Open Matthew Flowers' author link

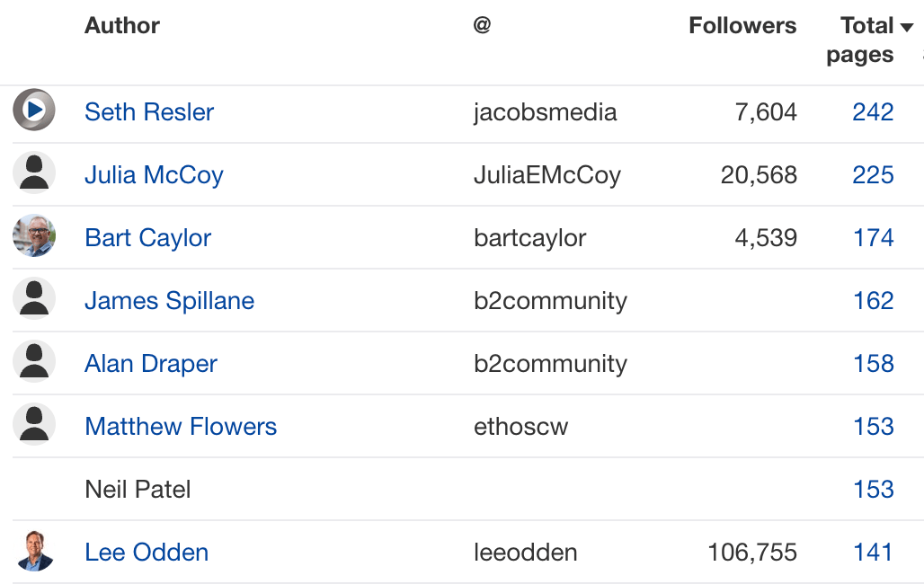[181, 426]
